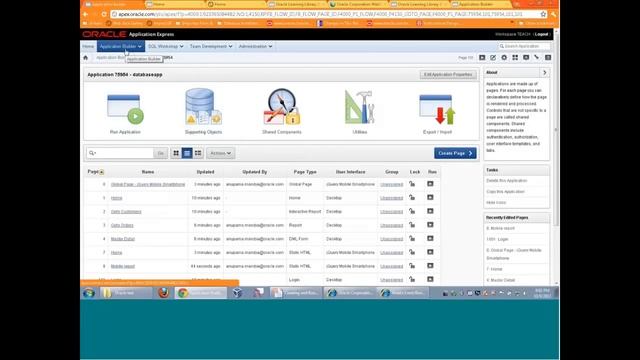The image size is (640, 360).
Task: Open the Oehr Customers page link
Action: coord(126,212)
